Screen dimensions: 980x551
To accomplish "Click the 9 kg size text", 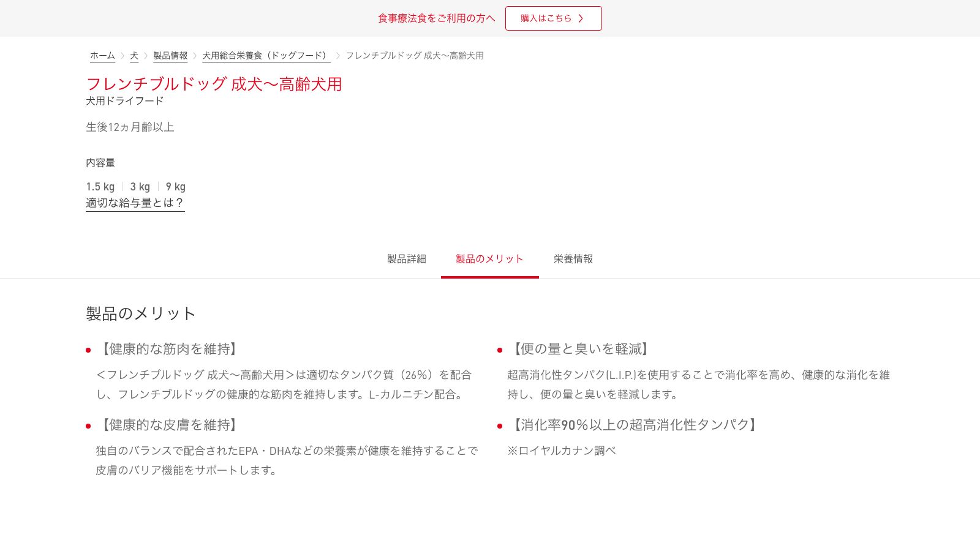I will click(175, 187).
